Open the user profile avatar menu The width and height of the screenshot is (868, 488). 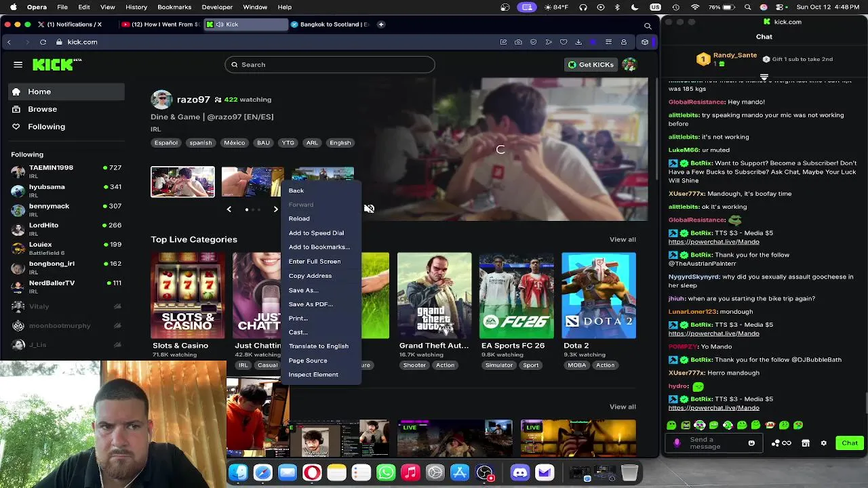[x=629, y=64]
